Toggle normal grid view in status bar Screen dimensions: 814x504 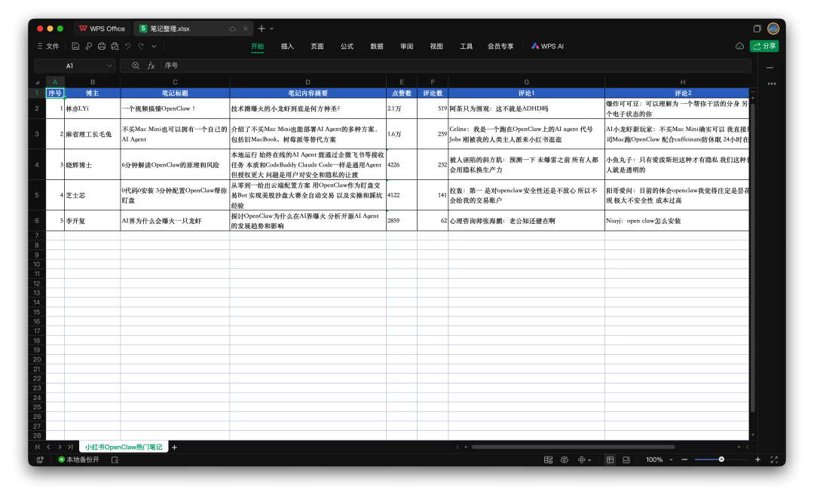tap(610, 460)
